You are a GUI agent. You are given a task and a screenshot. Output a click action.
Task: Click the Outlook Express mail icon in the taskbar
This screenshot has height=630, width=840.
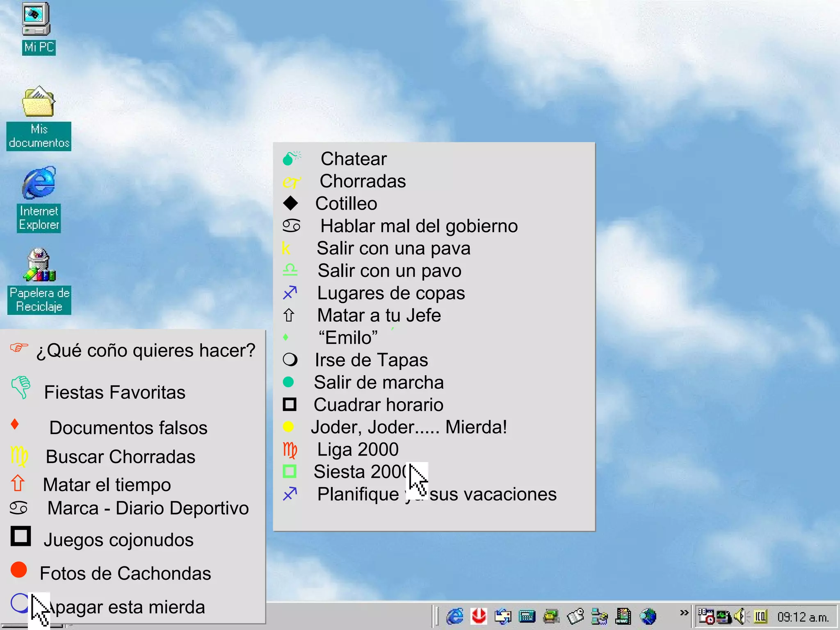(503, 616)
